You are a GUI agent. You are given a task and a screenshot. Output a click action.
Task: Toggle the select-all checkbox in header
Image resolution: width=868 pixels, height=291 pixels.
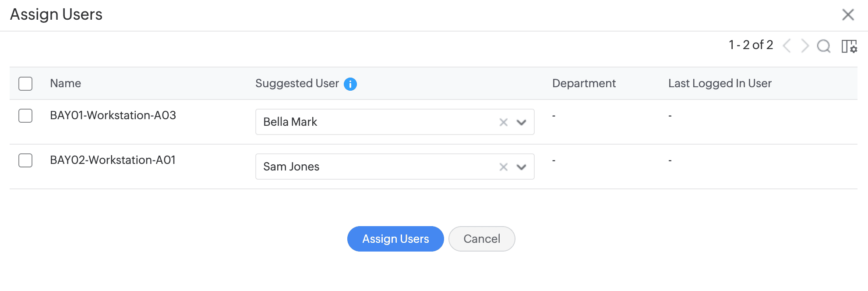pos(25,84)
